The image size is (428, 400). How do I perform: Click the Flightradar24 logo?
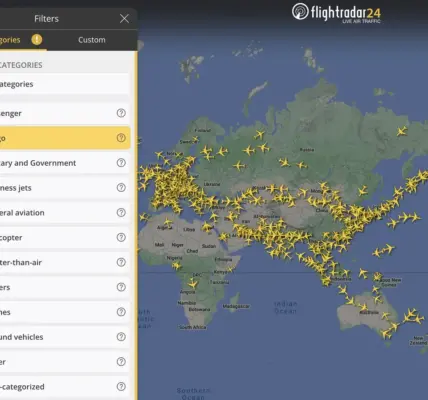(336, 13)
